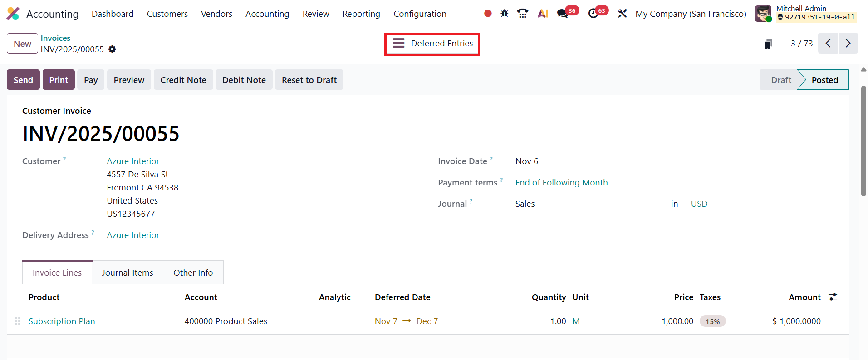Open the conversations chat icon
Viewport: 868px width, 360px height.
click(x=563, y=14)
